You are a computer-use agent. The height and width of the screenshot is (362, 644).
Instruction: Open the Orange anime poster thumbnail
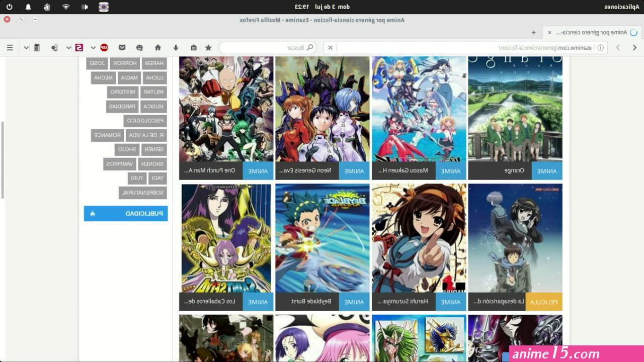point(515,109)
